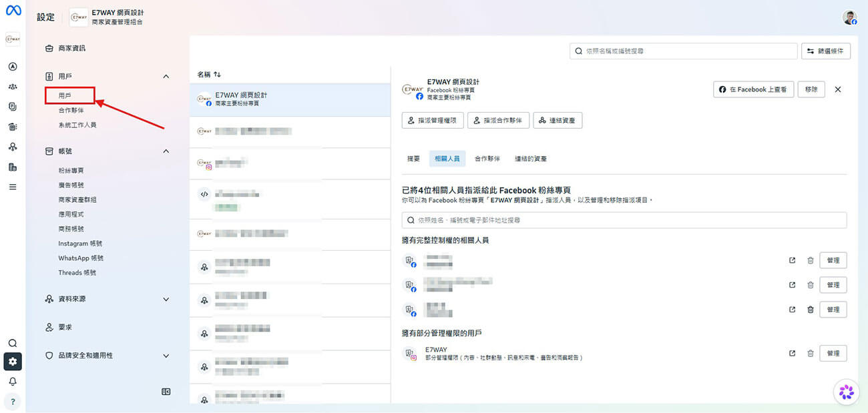
Task: Select 合作夥伴 in sidebar
Action: [71, 110]
